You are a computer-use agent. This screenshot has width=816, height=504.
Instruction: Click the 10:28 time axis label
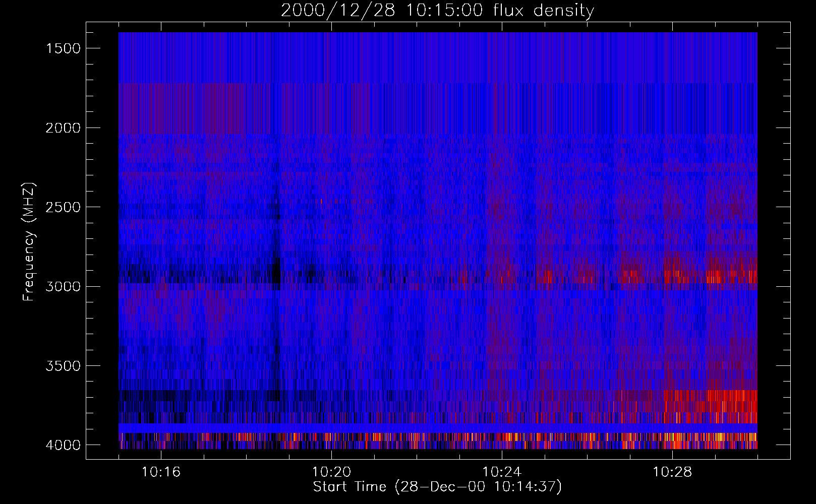pos(672,472)
